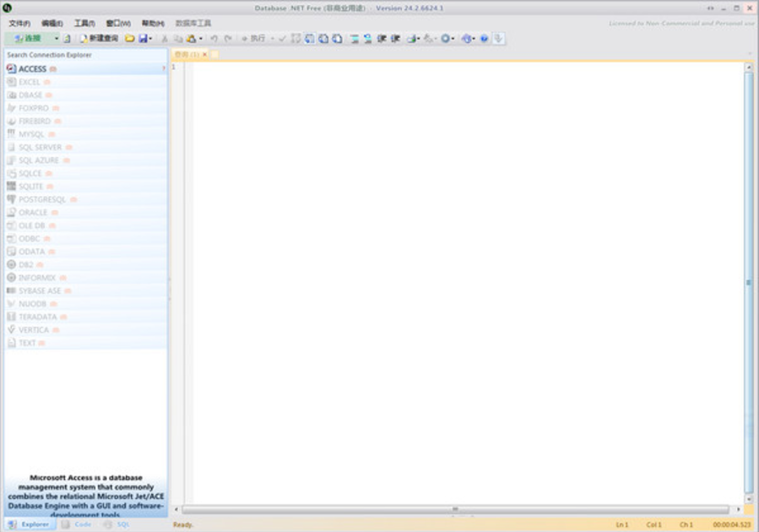Open the 数据库工具 menu
The height and width of the screenshot is (532, 759).
pos(193,24)
